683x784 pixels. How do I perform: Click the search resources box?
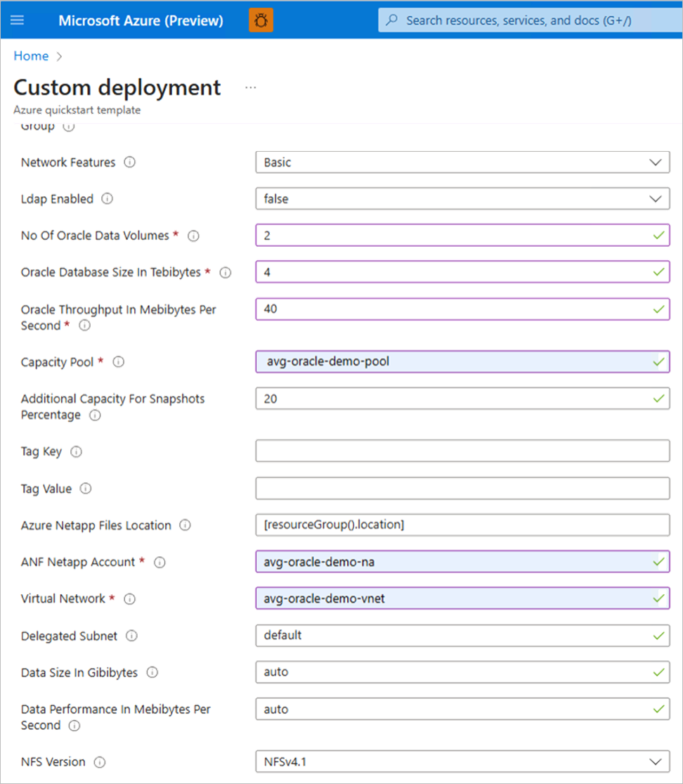click(527, 20)
